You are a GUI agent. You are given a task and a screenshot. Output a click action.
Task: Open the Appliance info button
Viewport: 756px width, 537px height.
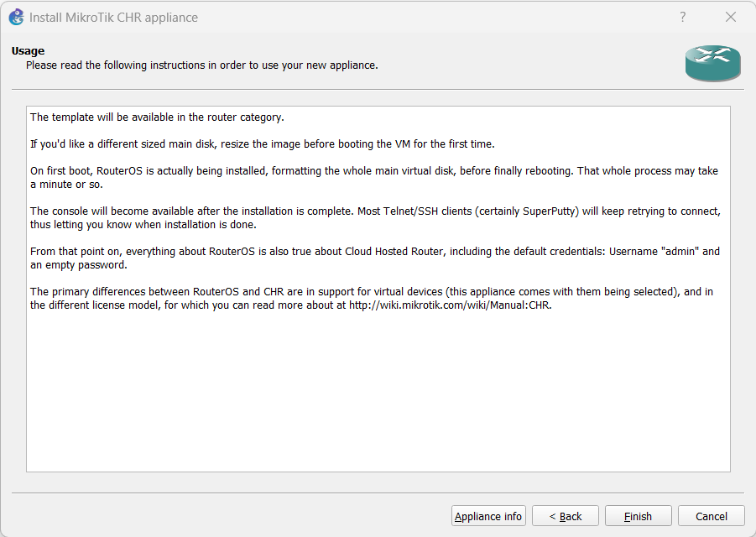tap(488, 516)
